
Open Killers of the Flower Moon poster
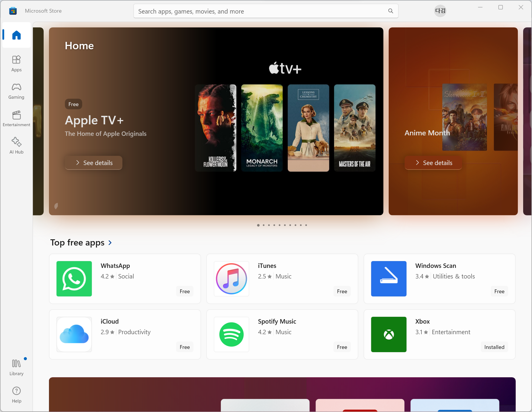tap(216, 128)
